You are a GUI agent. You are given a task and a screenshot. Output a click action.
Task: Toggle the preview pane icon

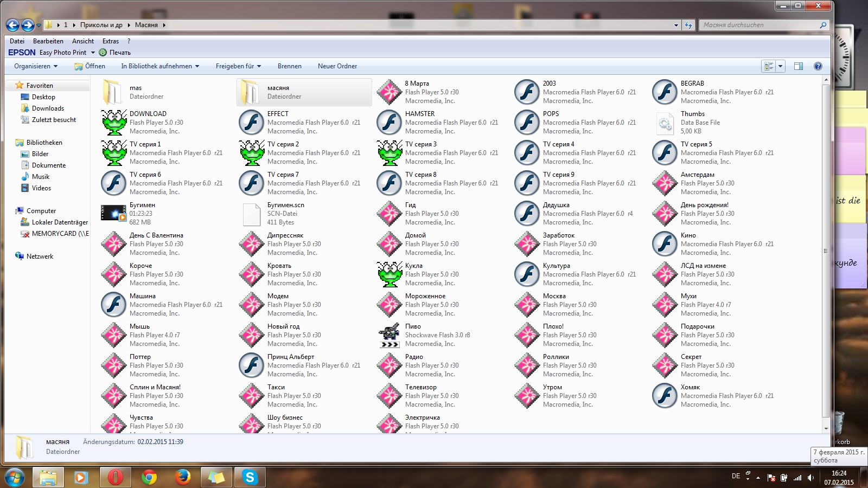(x=799, y=66)
